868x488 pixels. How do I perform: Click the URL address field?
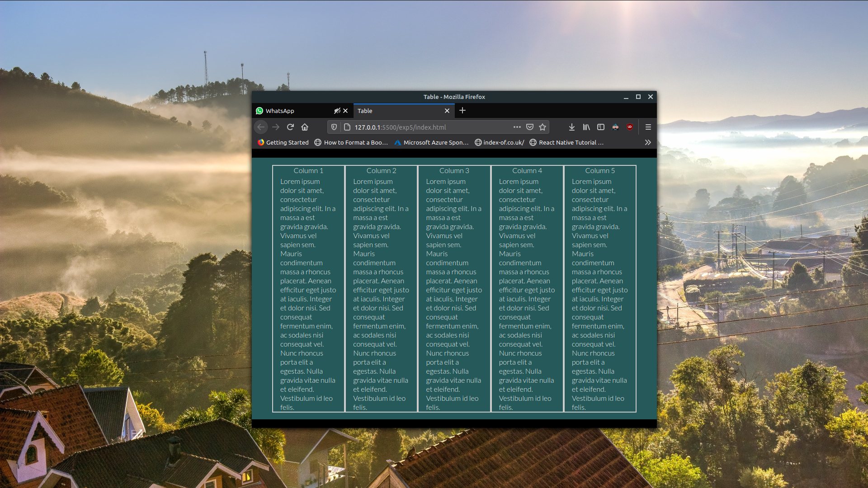(425, 127)
